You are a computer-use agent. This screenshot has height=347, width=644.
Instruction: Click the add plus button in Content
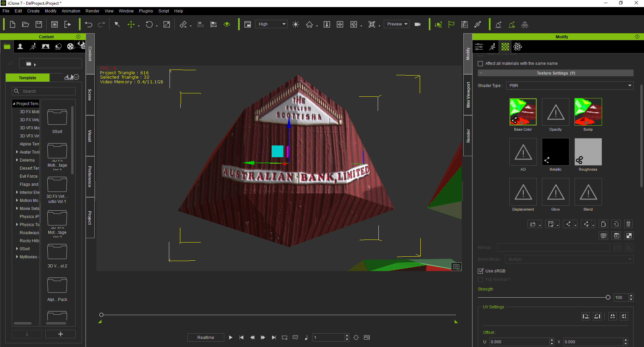[60, 334]
